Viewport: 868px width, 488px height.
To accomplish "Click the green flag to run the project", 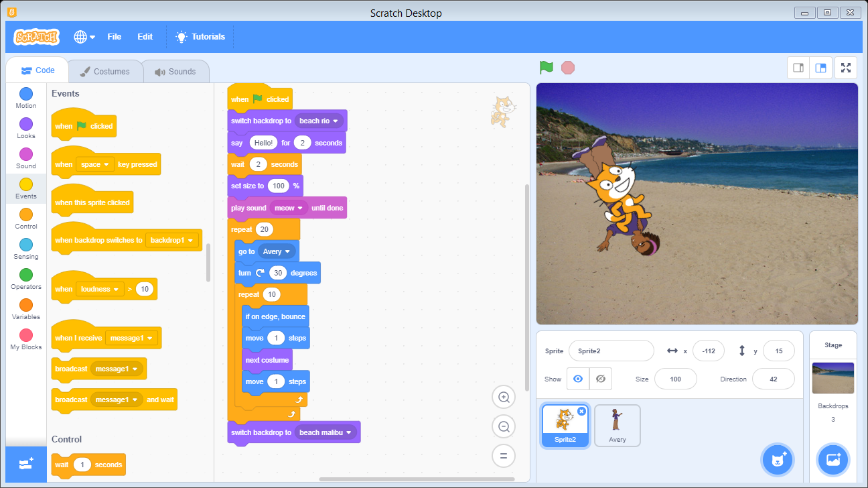I will (x=546, y=67).
